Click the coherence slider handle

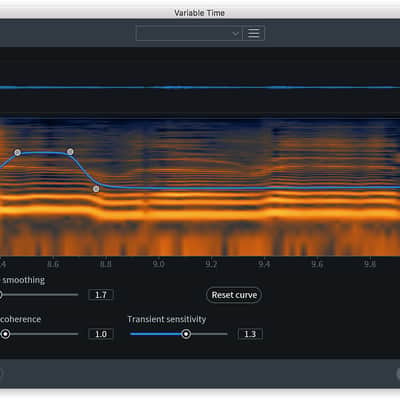tap(5, 334)
